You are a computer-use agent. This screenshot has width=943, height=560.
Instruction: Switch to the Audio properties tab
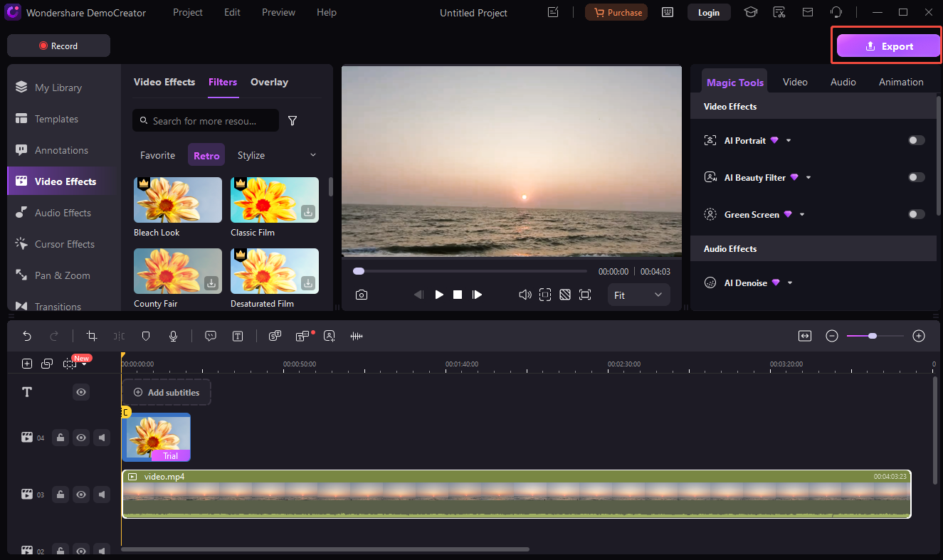tap(843, 82)
